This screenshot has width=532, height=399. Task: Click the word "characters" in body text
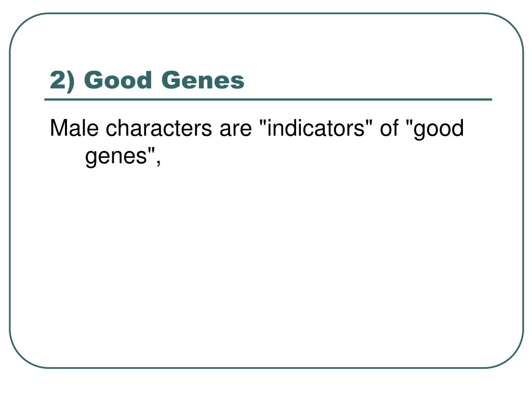(x=159, y=128)
